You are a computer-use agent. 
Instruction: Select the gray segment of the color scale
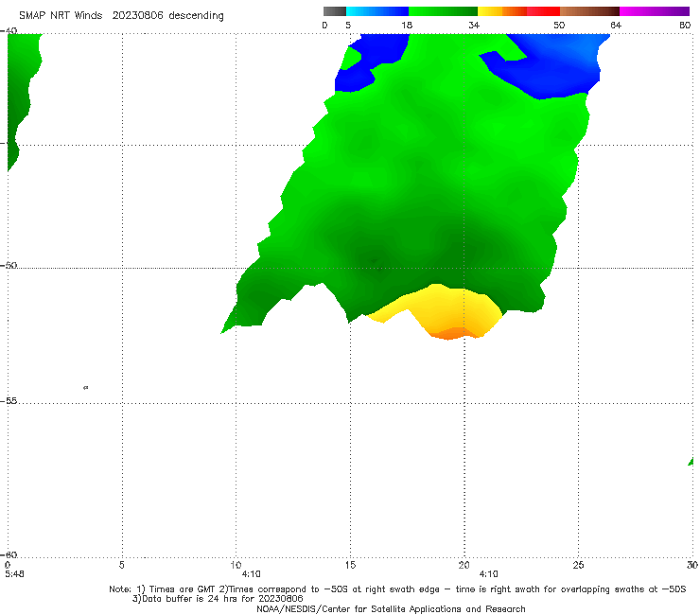[x=335, y=11]
